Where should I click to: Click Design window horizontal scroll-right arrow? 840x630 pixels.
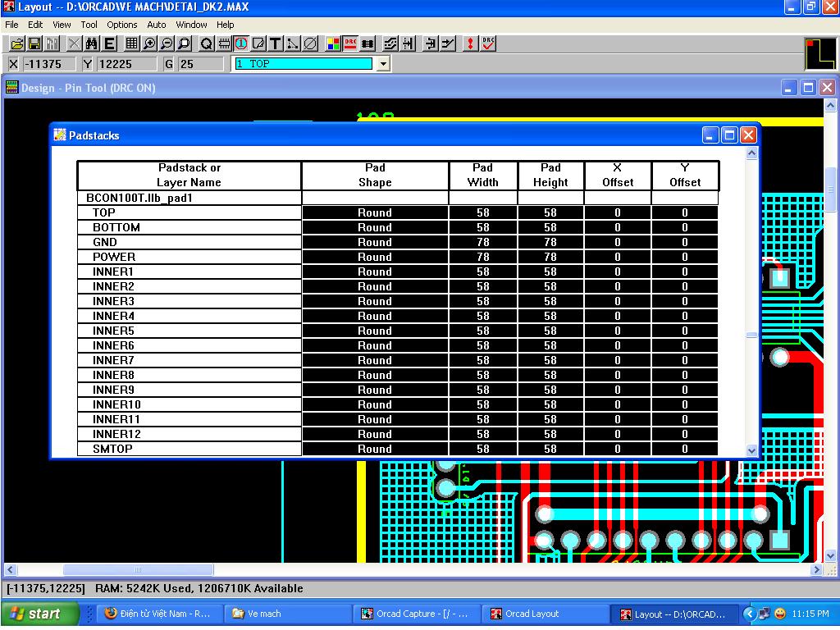pos(816,570)
